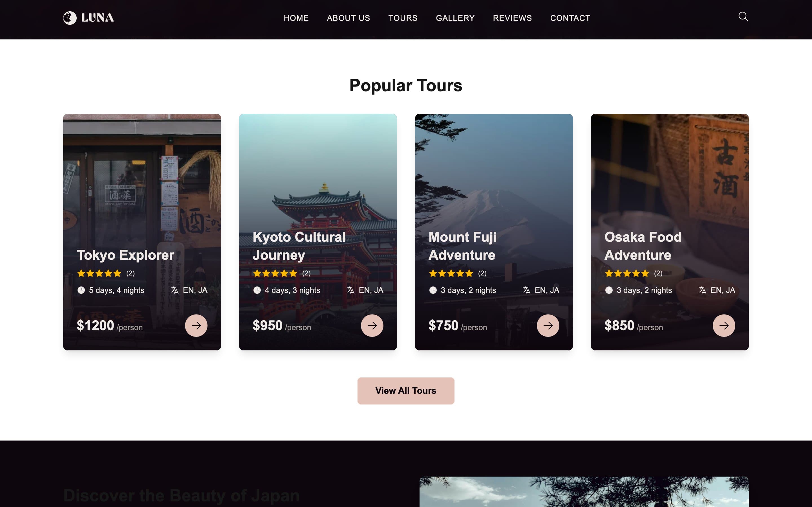Open Tokyo Explorer via arrow button

click(x=196, y=325)
